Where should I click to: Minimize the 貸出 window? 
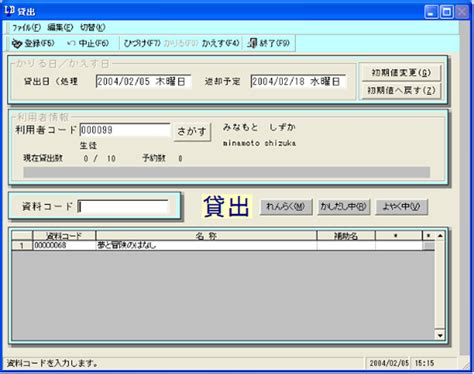click(431, 12)
